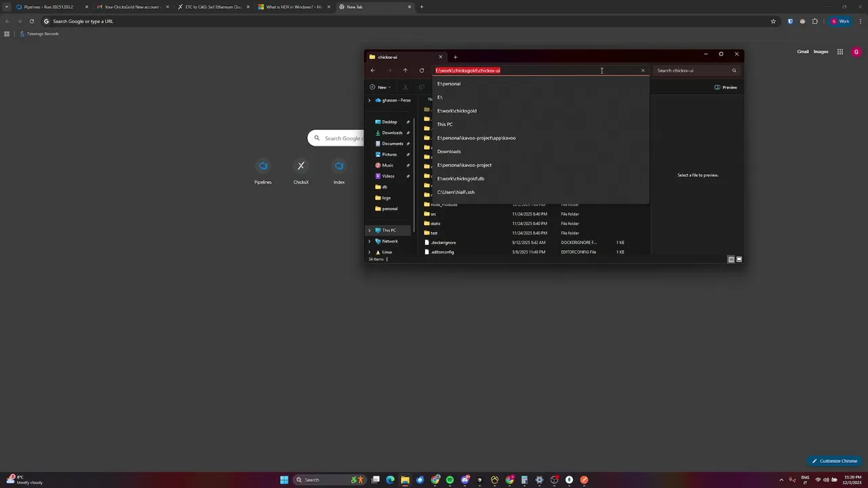This screenshot has height=488, width=868.
Task: Open the Gmail link
Action: (803, 52)
